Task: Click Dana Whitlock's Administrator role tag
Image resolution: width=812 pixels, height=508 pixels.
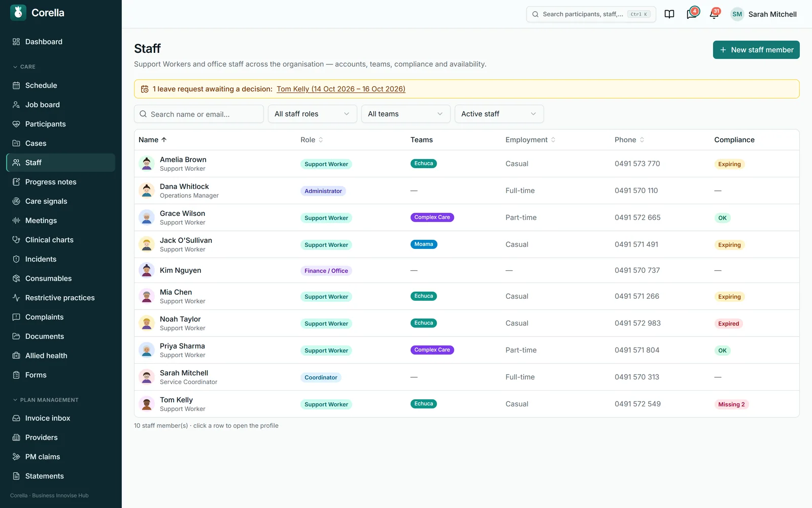Action: (x=323, y=191)
